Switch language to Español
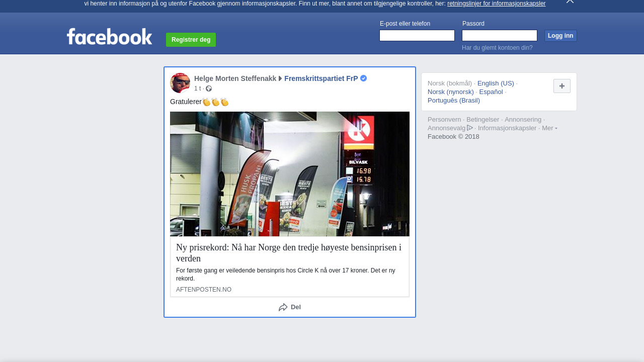 click(x=491, y=92)
